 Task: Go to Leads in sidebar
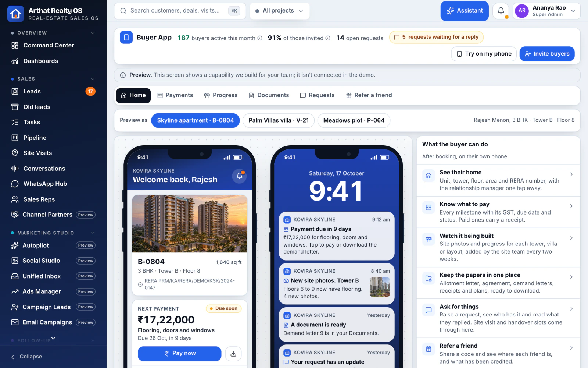coord(53,91)
